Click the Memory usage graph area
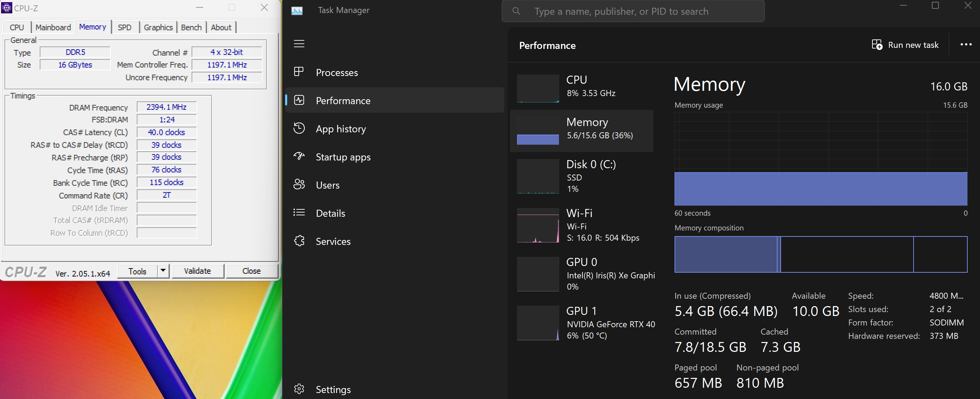 pos(821,158)
